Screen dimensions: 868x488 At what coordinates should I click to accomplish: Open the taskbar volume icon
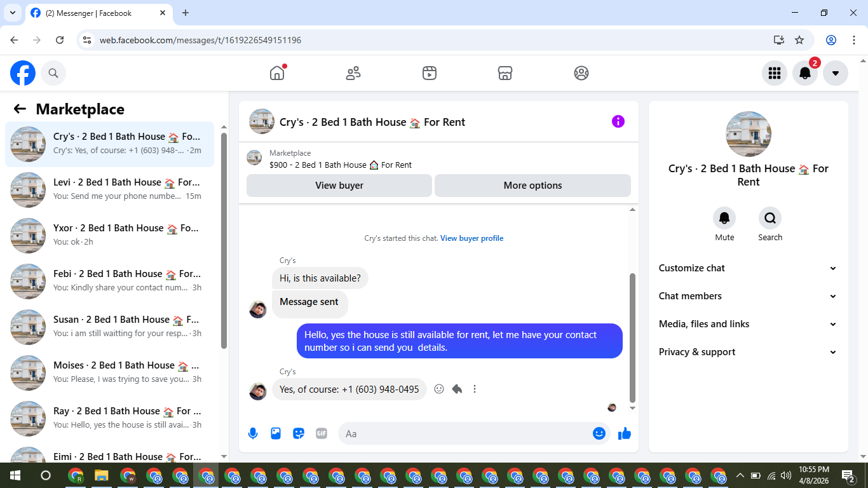coord(786,475)
